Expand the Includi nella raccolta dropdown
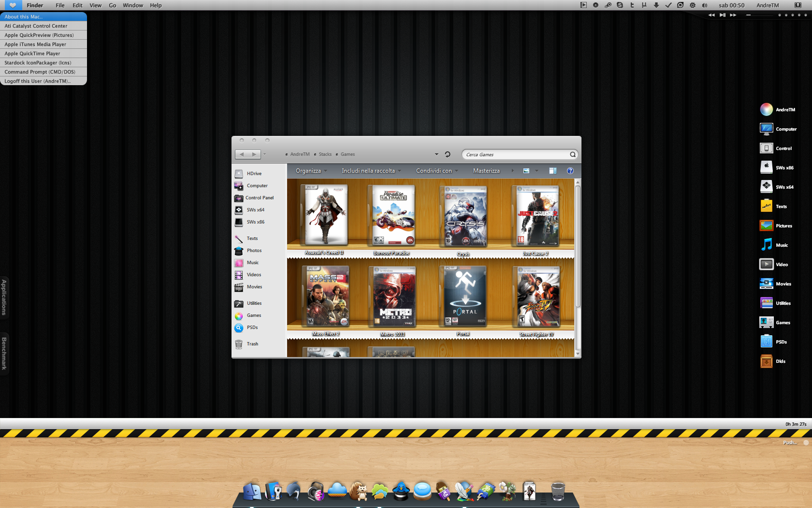This screenshot has width=812, height=508. [371, 171]
